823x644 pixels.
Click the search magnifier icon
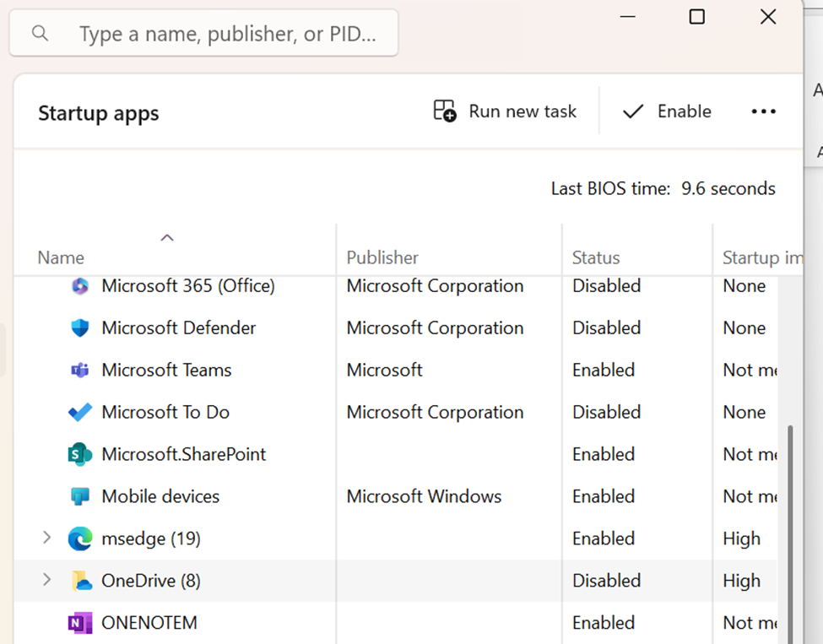point(41,34)
